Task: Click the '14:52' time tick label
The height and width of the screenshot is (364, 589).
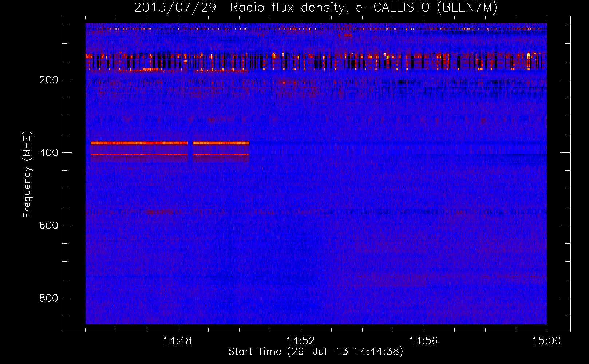Action: [301, 341]
